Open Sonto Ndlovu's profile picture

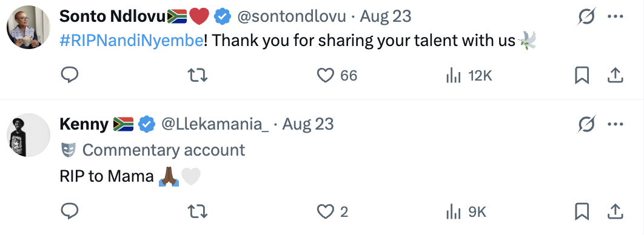29,27
